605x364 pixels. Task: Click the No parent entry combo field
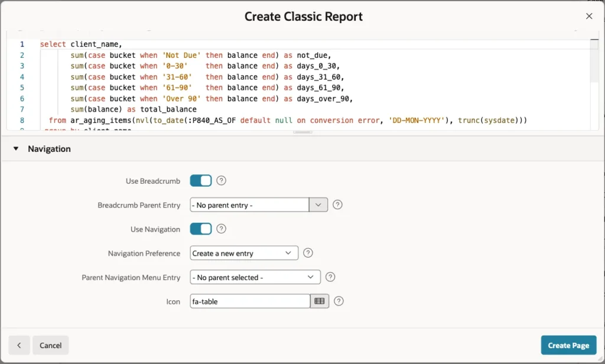(250, 204)
